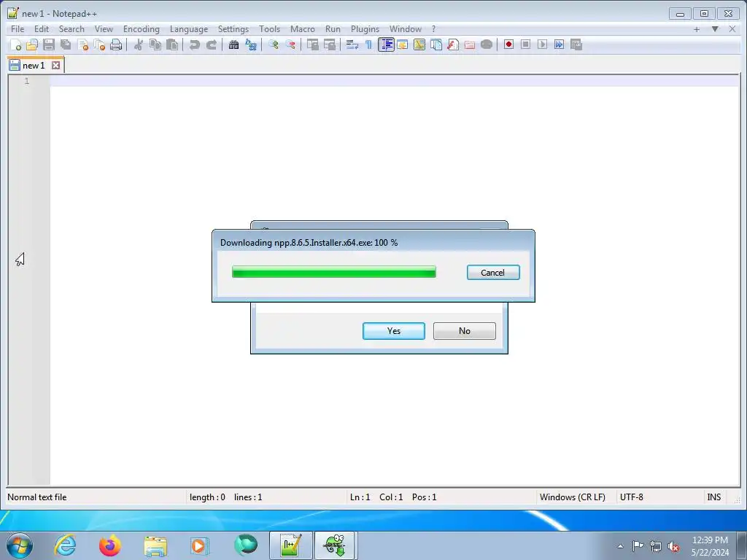The width and height of the screenshot is (747, 560).
Task: Show hidden system tray icons arrow
Action: coord(620,546)
